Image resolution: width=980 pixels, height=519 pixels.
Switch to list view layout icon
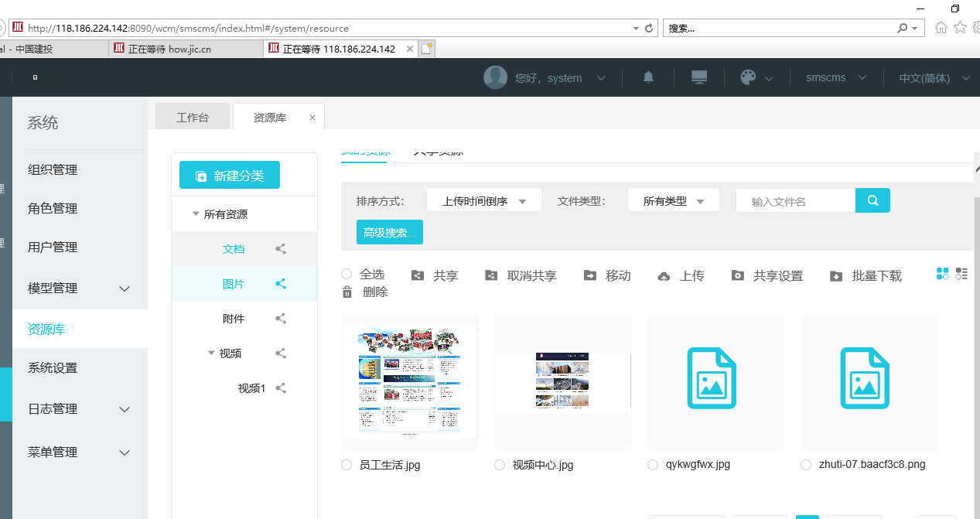(x=961, y=273)
